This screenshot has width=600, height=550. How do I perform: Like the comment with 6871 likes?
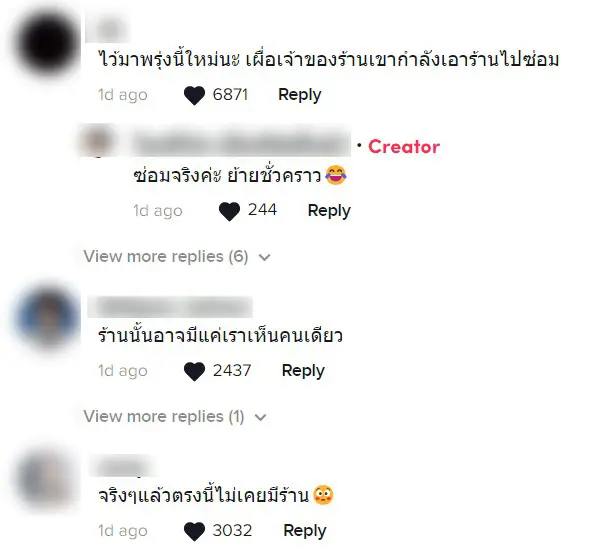click(x=194, y=95)
